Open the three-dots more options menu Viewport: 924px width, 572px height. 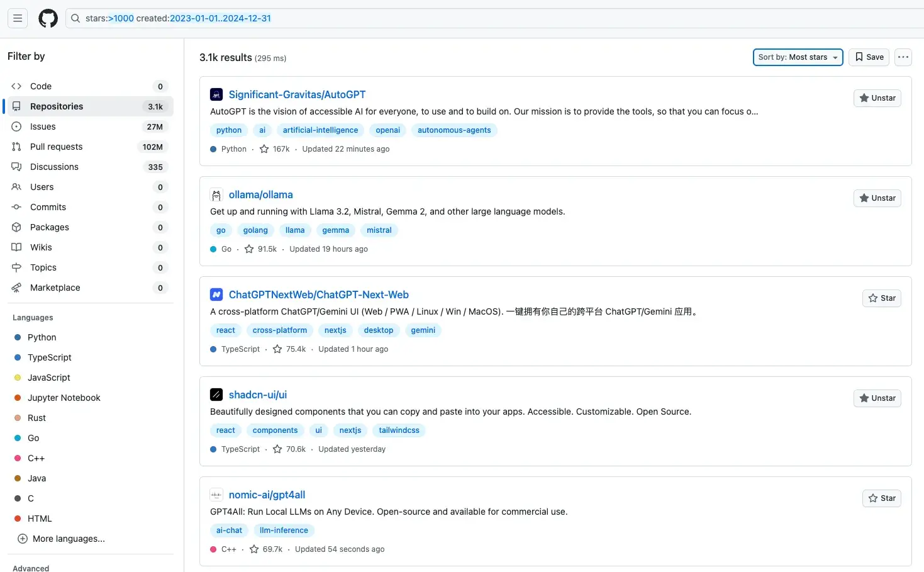coord(903,57)
